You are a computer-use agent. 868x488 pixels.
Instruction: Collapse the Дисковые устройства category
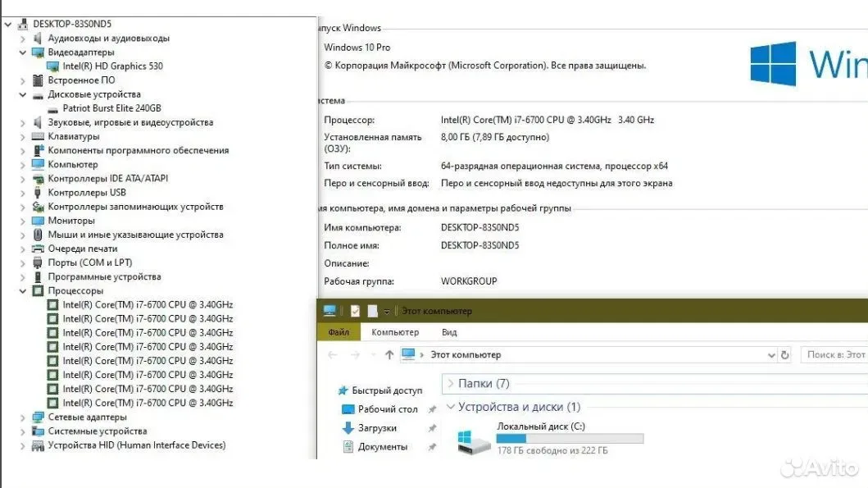[23, 94]
